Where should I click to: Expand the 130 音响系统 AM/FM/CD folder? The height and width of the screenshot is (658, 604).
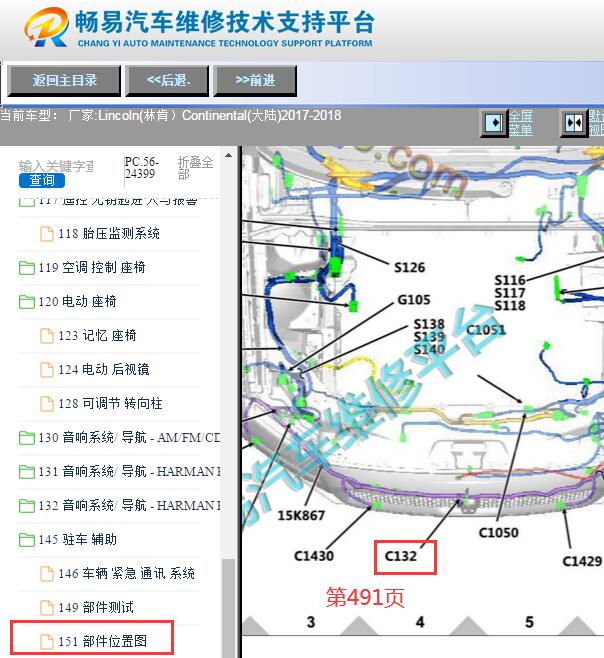27,438
